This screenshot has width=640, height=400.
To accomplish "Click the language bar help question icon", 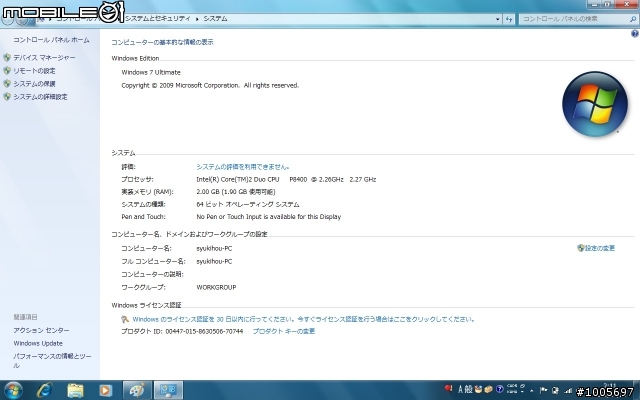I will tap(499, 389).
